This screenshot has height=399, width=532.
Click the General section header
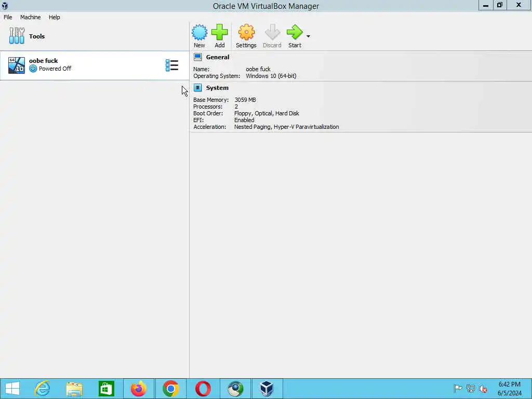coord(218,57)
